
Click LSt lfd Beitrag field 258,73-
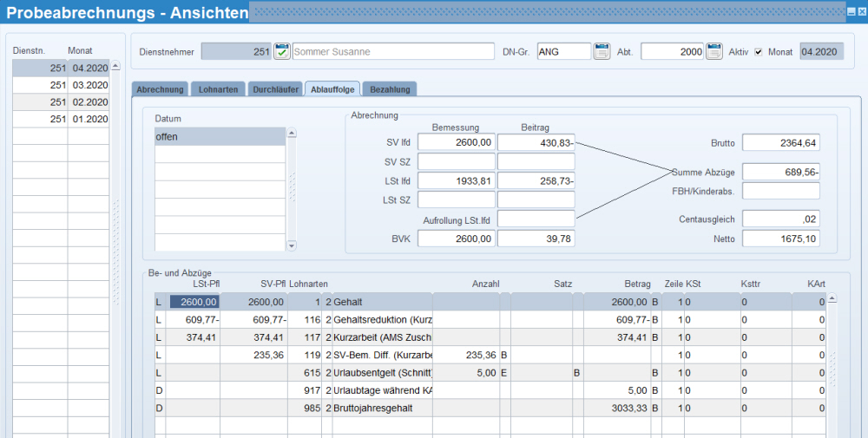pyautogui.click(x=536, y=181)
